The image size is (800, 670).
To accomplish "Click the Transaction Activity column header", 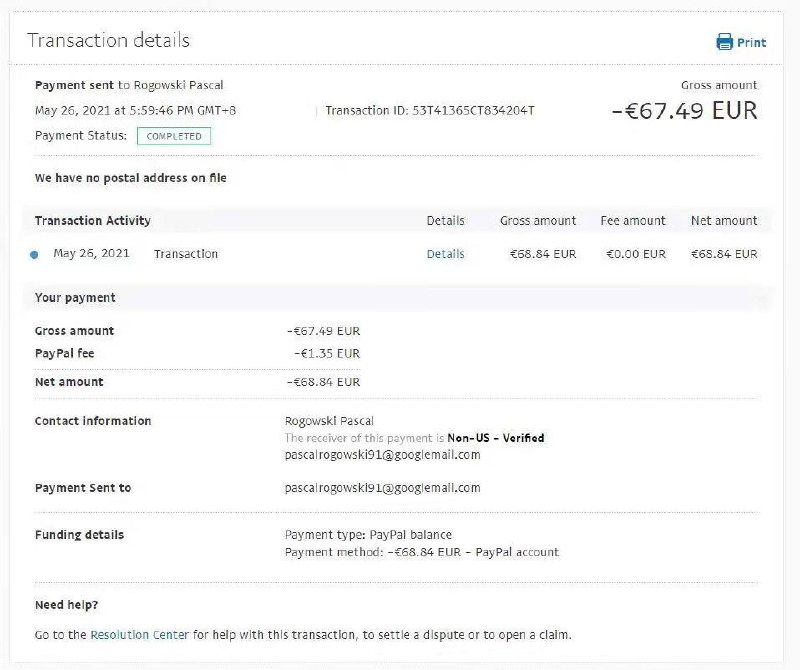I will pos(92,220).
